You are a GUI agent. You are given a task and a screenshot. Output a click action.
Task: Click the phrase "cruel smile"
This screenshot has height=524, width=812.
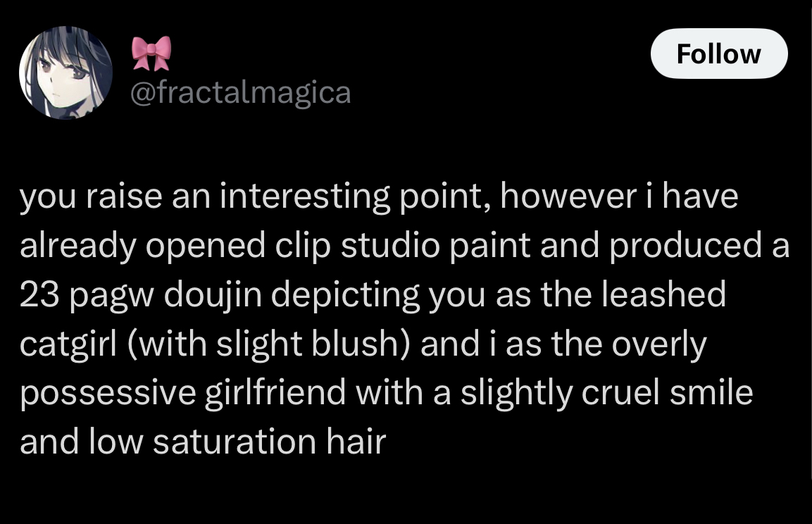[x=667, y=392]
